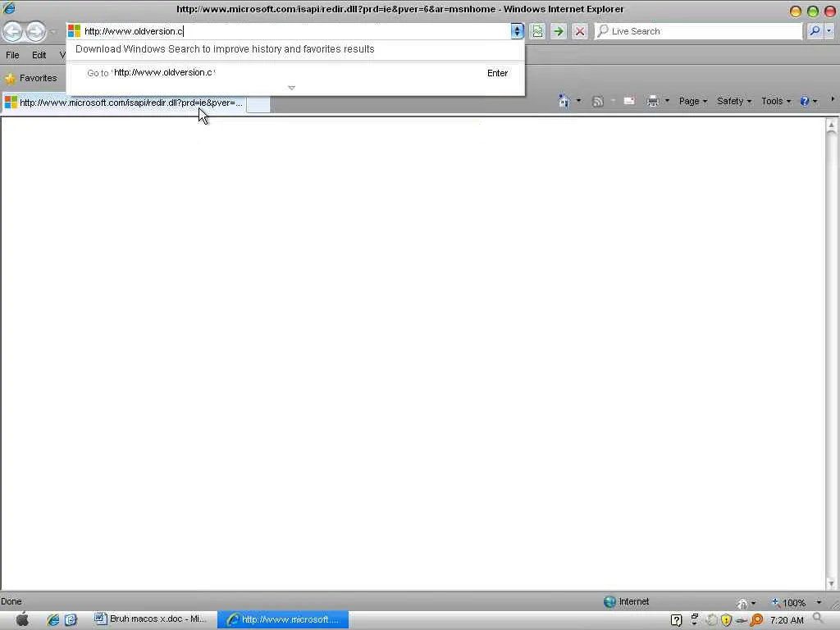This screenshot has width=840, height=630.
Task: Open the Favorites center
Action: (30, 78)
